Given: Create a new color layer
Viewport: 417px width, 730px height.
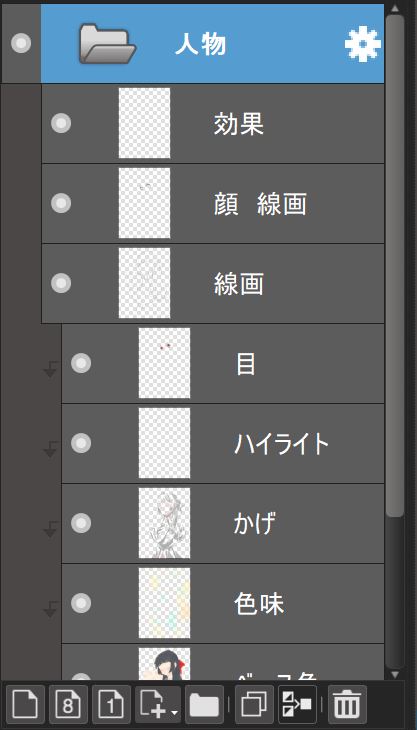Looking at the screenshot, I should [26, 704].
